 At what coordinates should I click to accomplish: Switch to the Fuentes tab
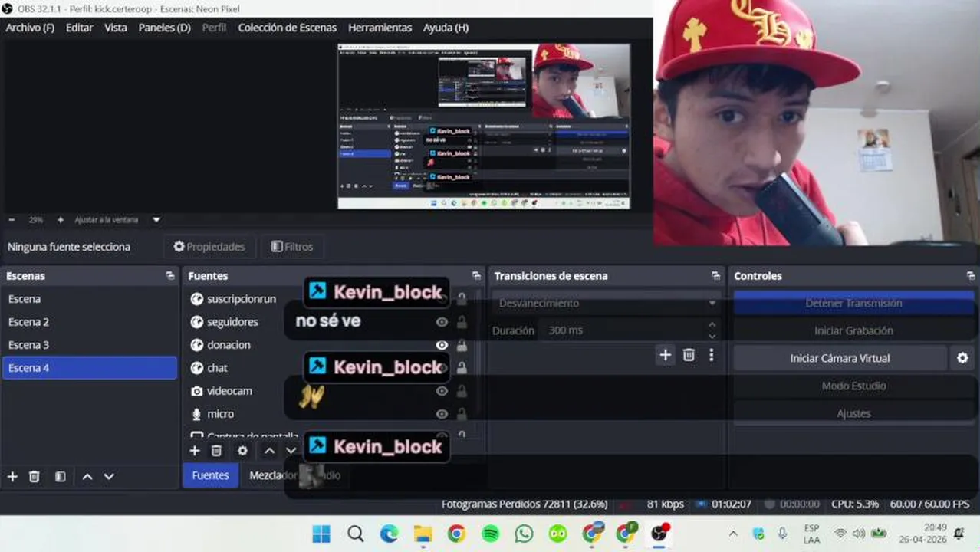210,475
